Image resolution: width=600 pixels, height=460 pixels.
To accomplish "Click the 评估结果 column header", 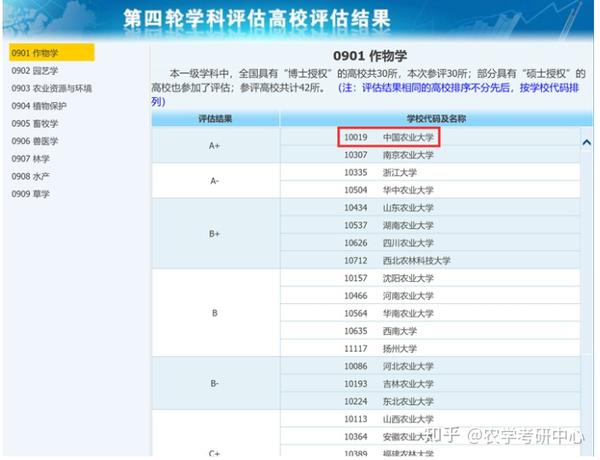I will pos(215,119).
